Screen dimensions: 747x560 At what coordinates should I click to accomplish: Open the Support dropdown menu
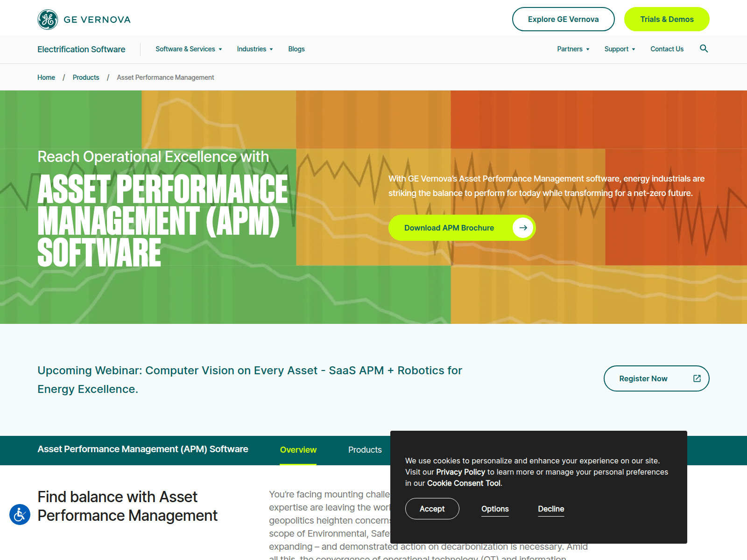point(620,49)
